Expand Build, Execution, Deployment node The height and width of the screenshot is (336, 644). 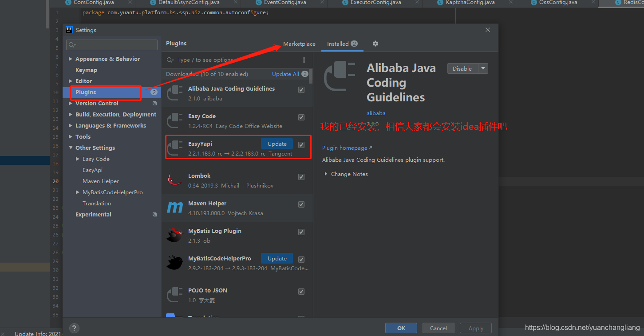(x=71, y=115)
